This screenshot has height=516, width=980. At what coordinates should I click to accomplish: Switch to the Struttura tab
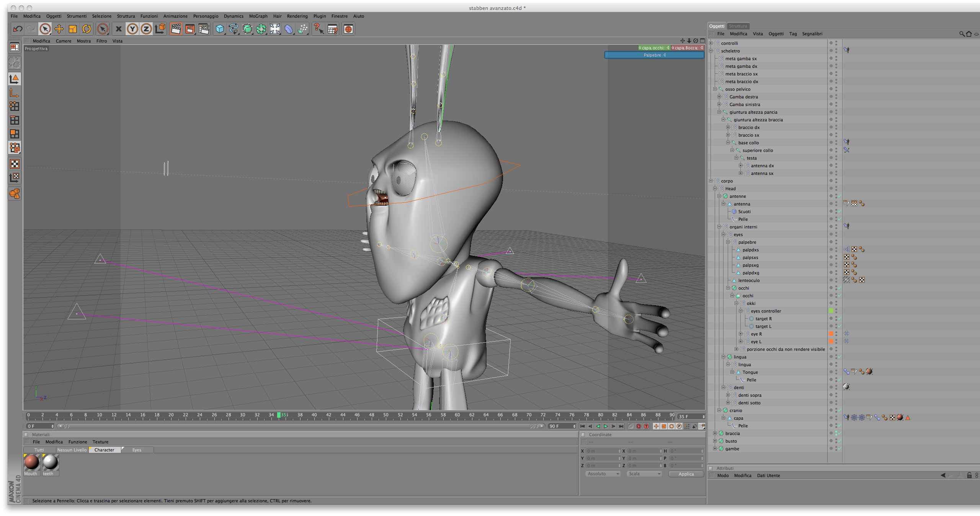pos(738,26)
